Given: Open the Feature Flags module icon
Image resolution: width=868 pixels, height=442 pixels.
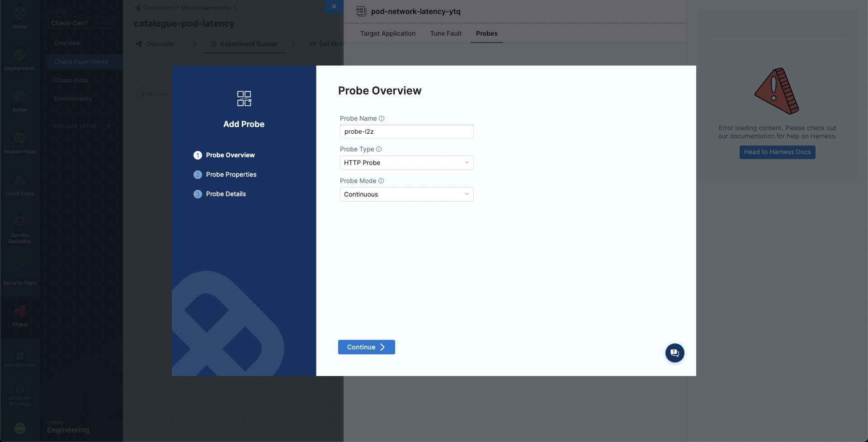Looking at the screenshot, I should [19, 138].
